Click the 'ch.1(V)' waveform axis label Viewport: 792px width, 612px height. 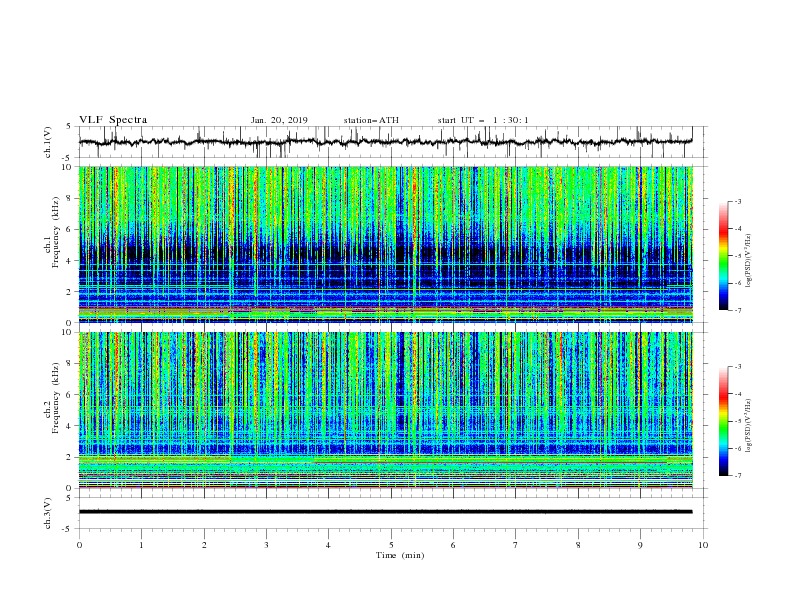tap(48, 142)
